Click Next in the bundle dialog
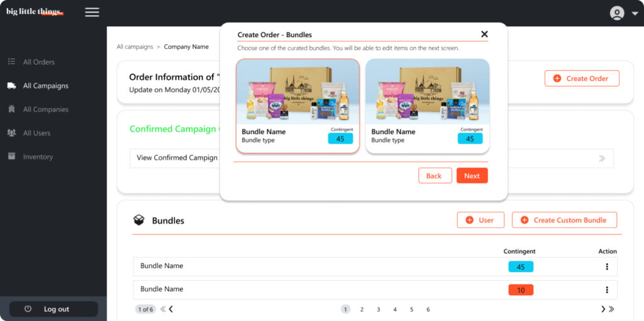The height and width of the screenshot is (321, 644). coord(472,176)
